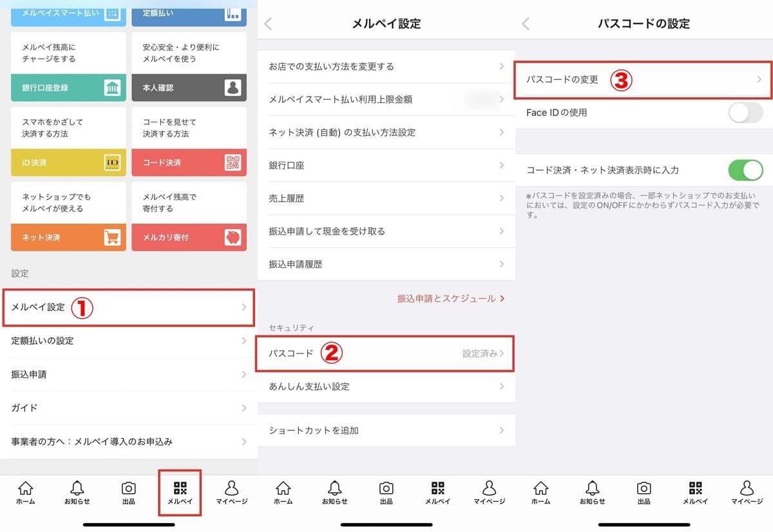Go back using arrow on パスコードの設定 header

click(526, 24)
